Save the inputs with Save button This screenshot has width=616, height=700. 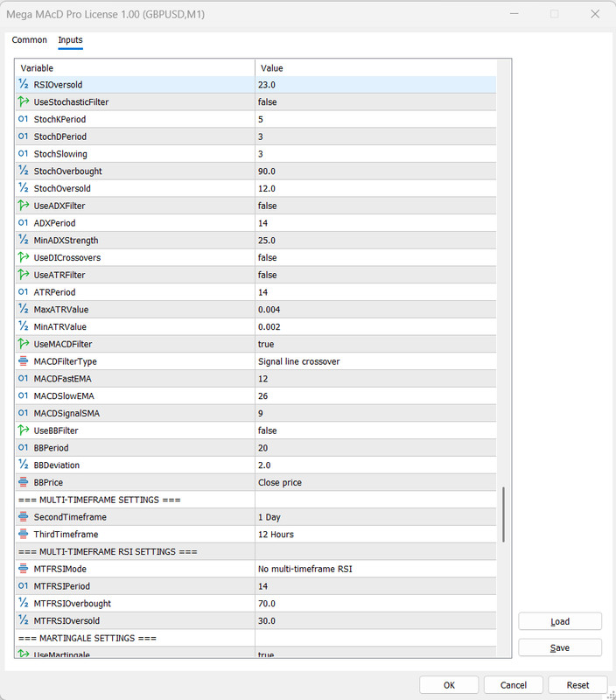click(560, 647)
